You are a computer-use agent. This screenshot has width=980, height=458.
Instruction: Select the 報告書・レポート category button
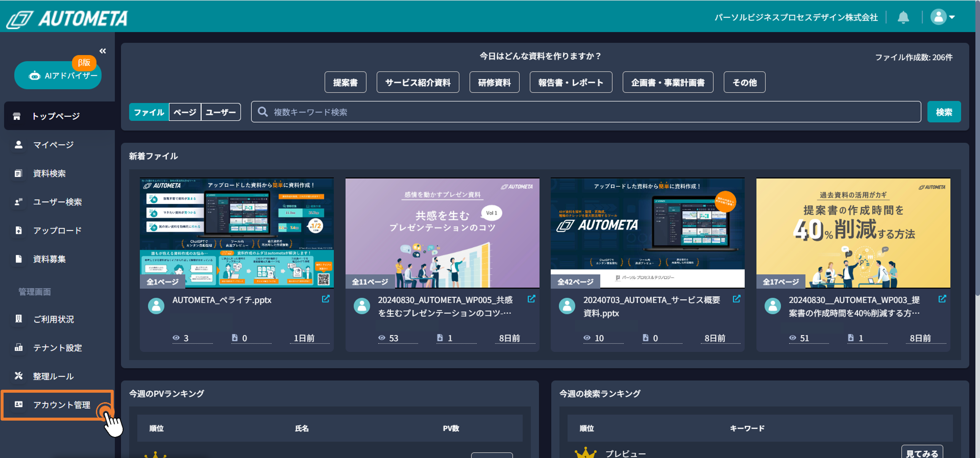(571, 82)
